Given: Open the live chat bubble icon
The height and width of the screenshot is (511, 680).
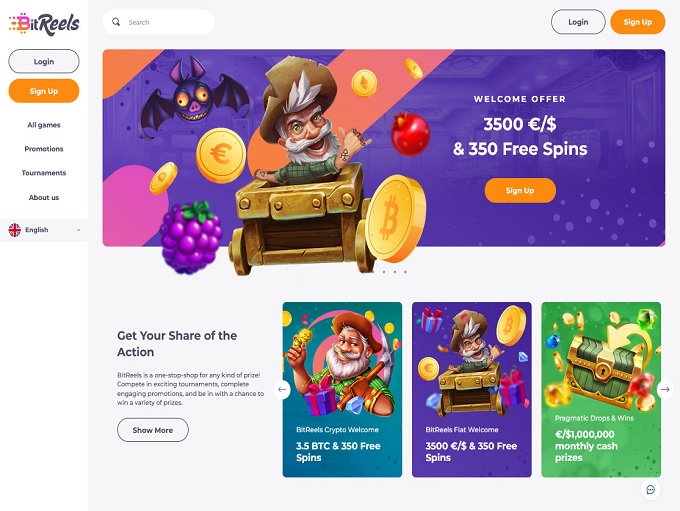Looking at the screenshot, I should 650,489.
